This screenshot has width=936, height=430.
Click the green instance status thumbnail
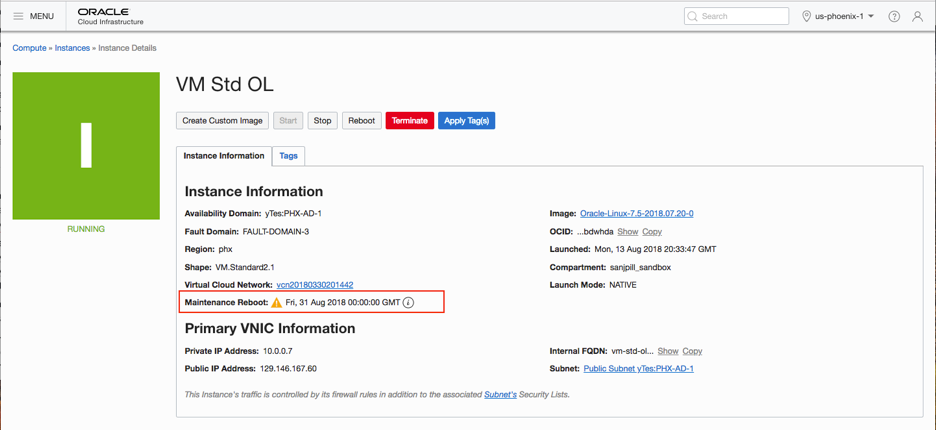pyautogui.click(x=86, y=146)
